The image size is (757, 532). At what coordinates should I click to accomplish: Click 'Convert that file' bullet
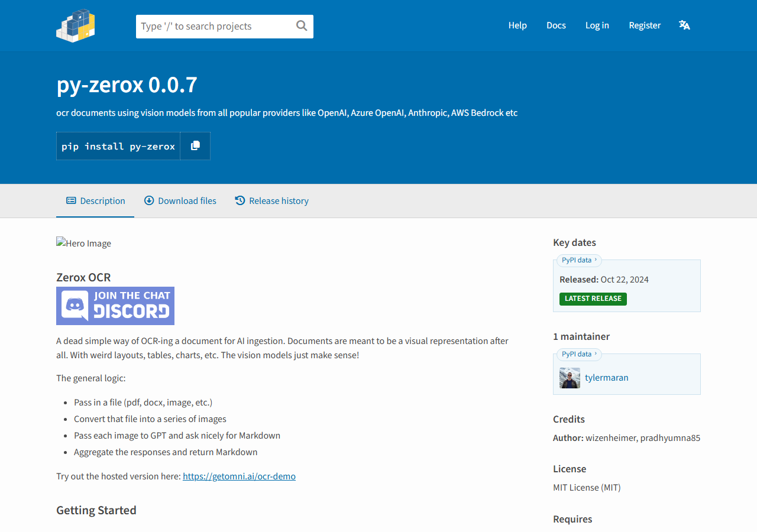pyautogui.click(x=150, y=419)
